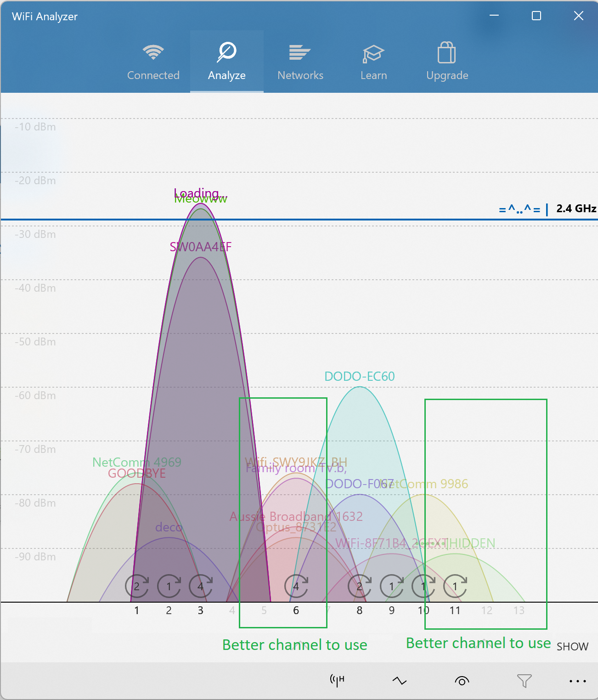
Task: Go to the Learn tab
Action: [x=374, y=62]
